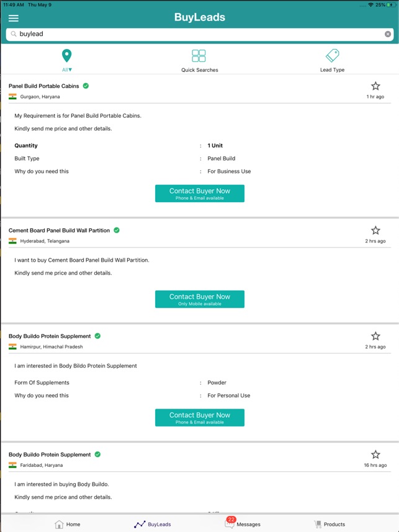Star the Panel Build Portable Cabins lead
Viewport: 399px width, 532px height.
(x=375, y=86)
